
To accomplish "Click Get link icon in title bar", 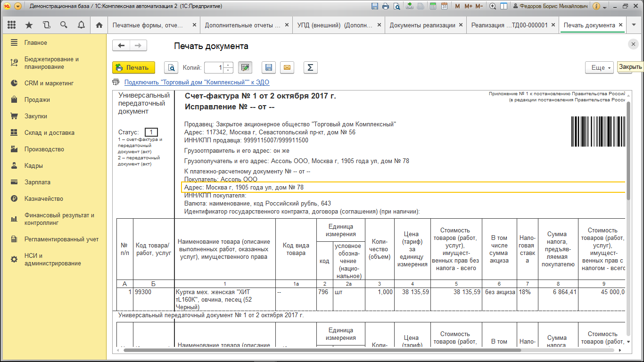I will [x=410, y=6].
